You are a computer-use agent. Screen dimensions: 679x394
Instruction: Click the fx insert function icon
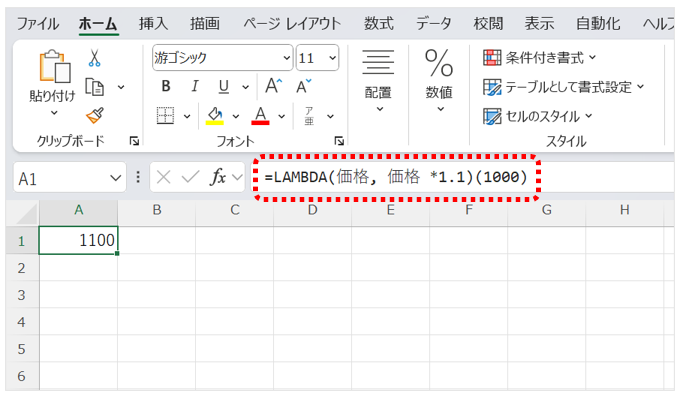pos(218,177)
